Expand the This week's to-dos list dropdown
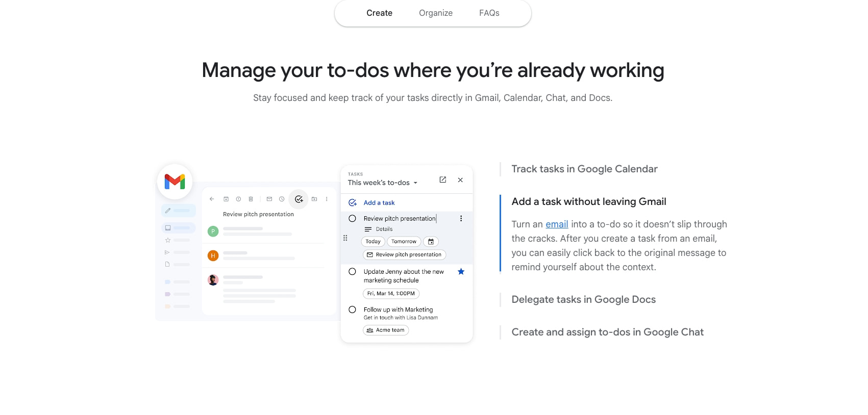868x415 pixels. (x=383, y=183)
